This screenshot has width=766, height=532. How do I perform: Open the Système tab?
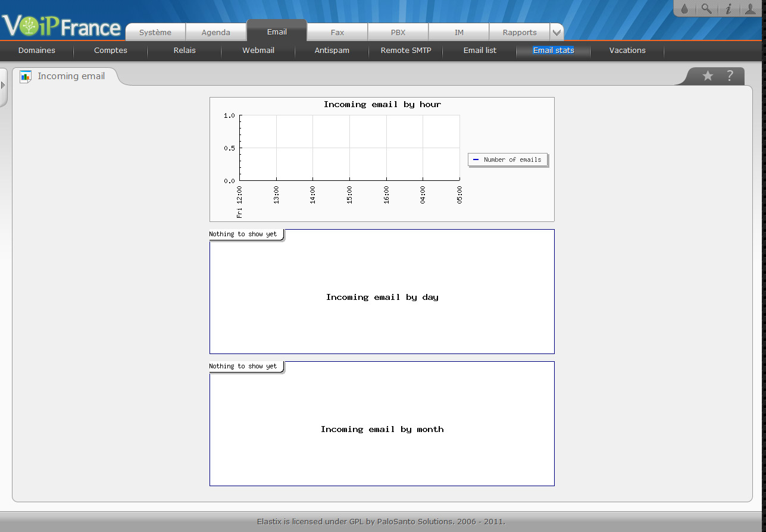(155, 32)
